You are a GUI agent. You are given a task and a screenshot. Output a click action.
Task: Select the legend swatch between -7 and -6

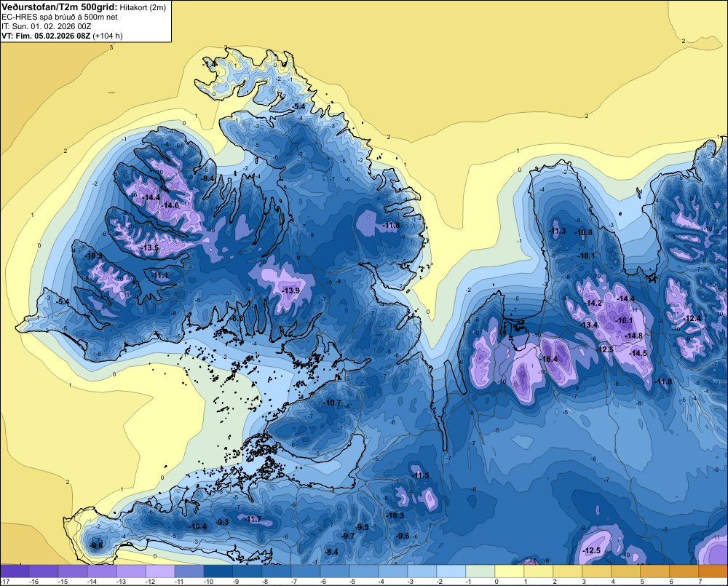pyautogui.click(x=306, y=571)
